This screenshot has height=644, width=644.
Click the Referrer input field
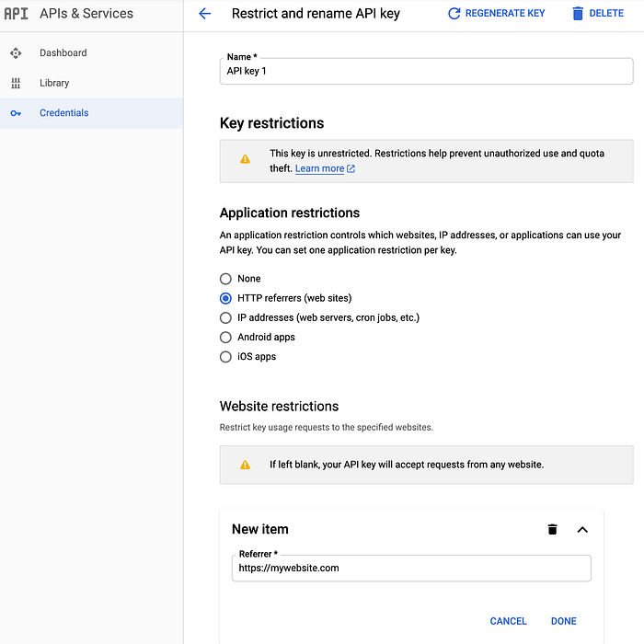(x=410, y=569)
